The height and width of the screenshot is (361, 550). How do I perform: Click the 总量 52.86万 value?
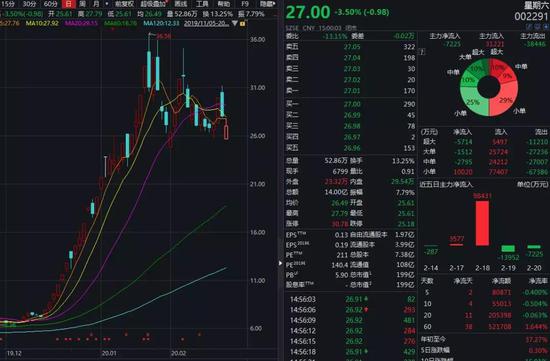(336, 161)
